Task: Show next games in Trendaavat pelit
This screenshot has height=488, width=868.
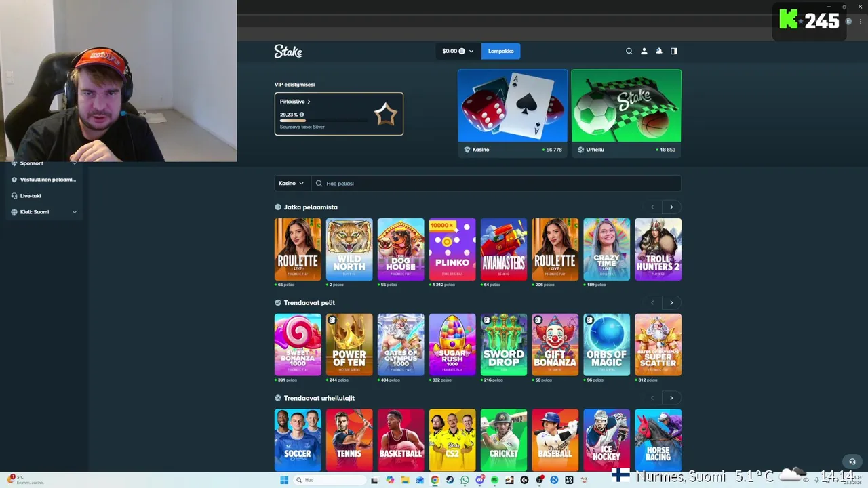Action: tap(671, 303)
